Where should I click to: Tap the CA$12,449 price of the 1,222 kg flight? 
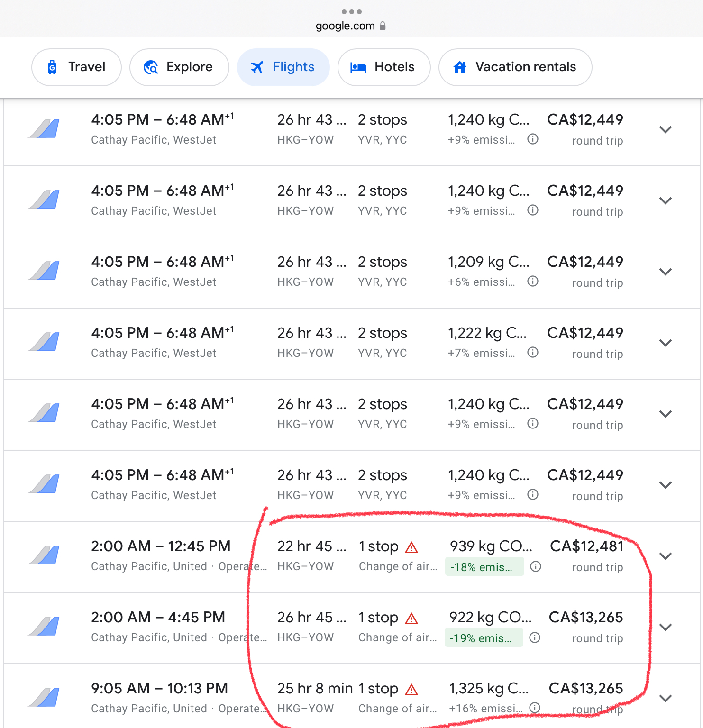[585, 333]
